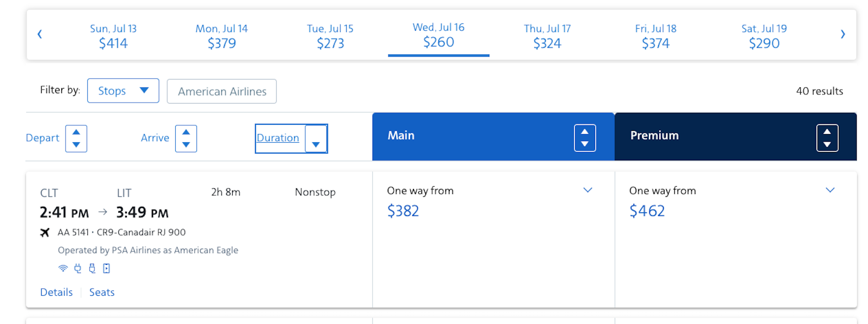Sort flights by Main fare price
Image resolution: width=868 pixels, height=324 pixels.
585,138
